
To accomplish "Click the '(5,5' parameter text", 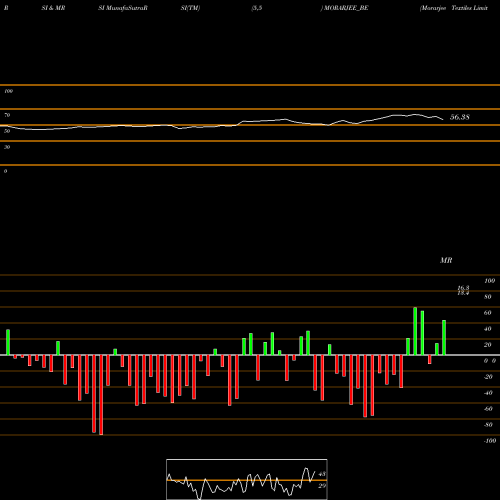I will [x=257, y=8].
